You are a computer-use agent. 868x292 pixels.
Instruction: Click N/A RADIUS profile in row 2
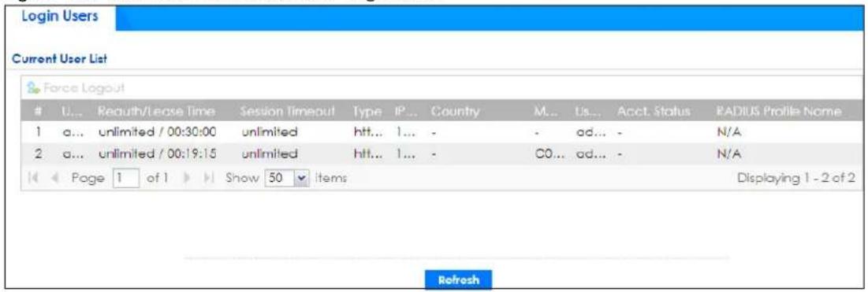(x=728, y=153)
